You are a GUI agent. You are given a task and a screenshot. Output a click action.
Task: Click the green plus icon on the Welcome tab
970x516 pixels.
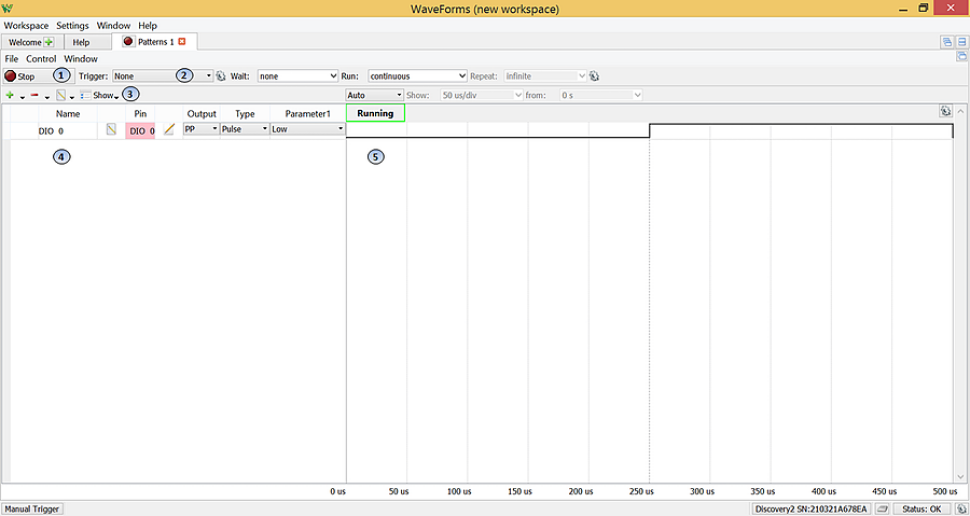click(49, 42)
